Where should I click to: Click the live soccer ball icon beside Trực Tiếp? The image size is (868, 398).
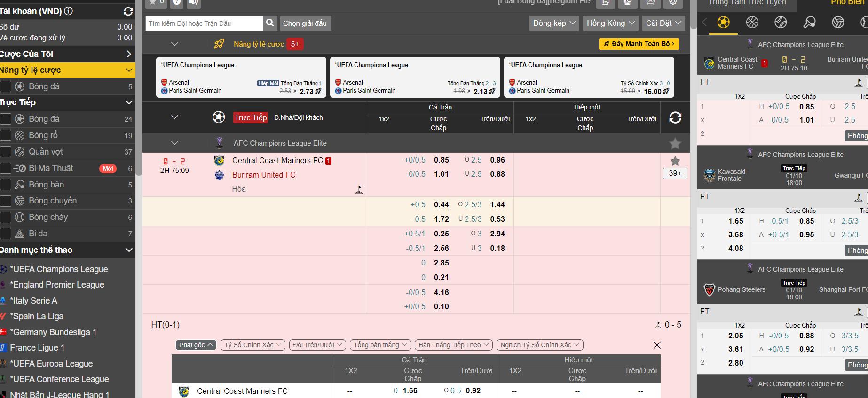click(219, 117)
